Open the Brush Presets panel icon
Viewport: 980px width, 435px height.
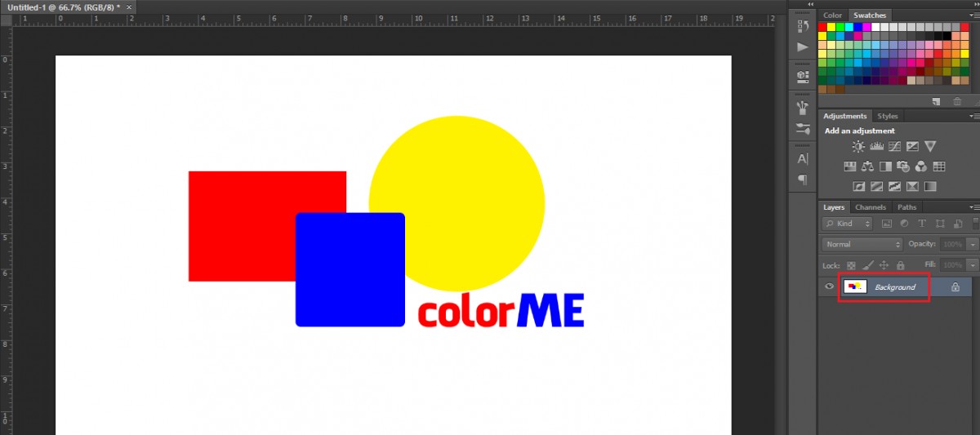coord(802,106)
